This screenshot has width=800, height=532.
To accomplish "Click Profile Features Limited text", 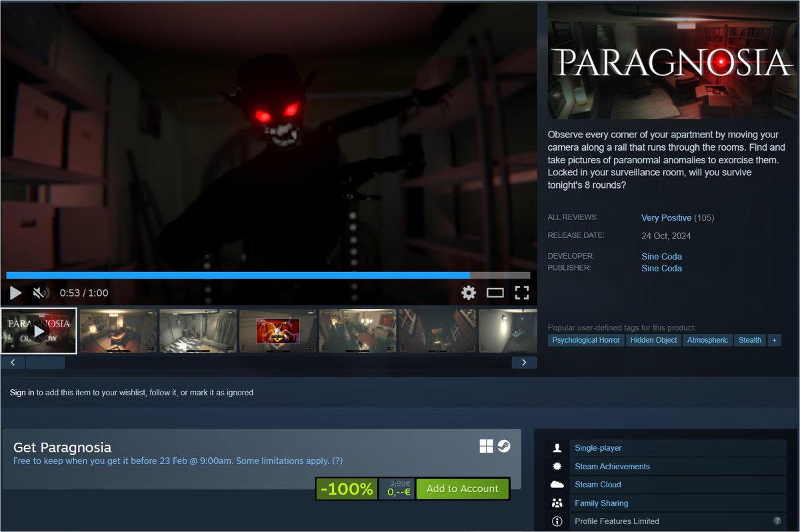I will pos(617,521).
